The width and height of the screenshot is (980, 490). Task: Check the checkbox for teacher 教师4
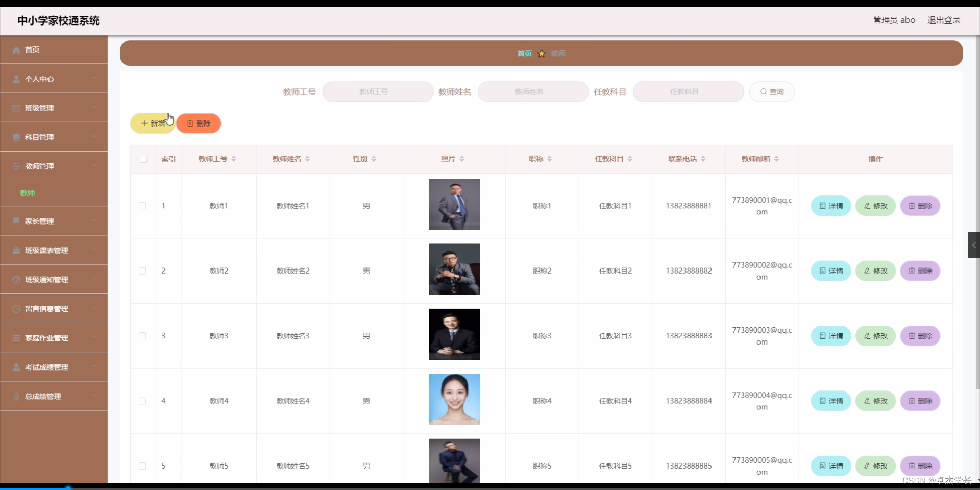click(142, 401)
